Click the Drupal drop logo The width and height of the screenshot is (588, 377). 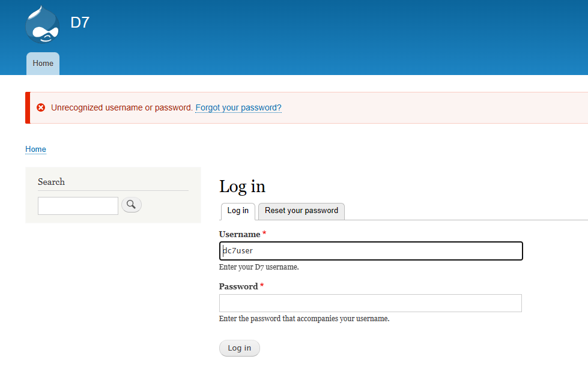[42, 25]
